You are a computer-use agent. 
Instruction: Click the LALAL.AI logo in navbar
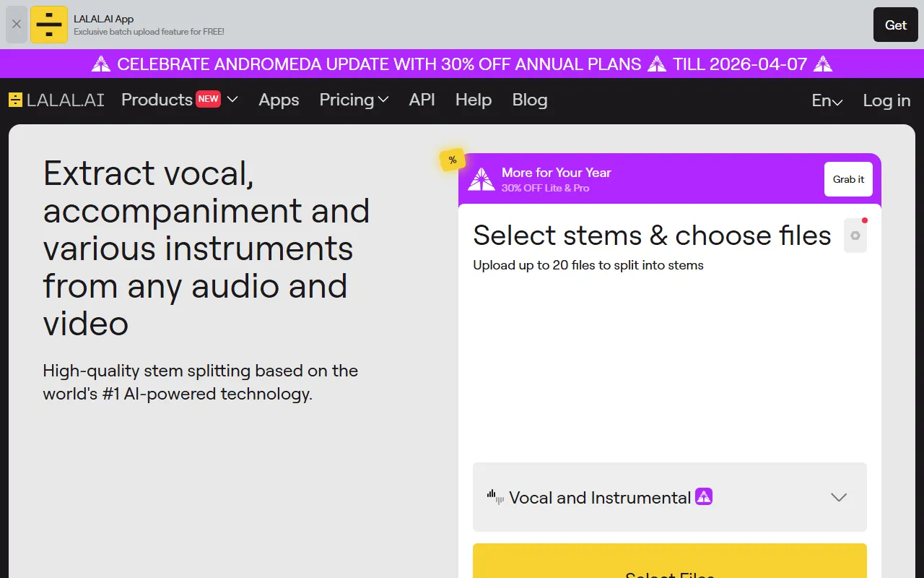pos(56,100)
